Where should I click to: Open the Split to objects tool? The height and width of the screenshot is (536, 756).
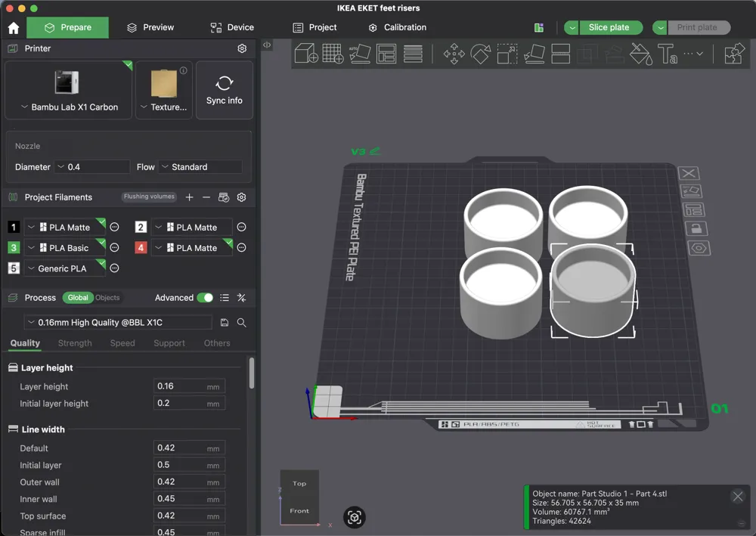[x=414, y=54]
